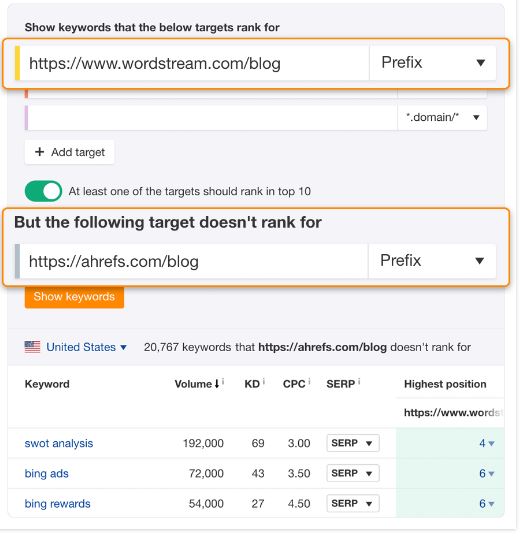530x544 pixels.
Task: Click the plus icon in Add target
Action: tap(40, 152)
